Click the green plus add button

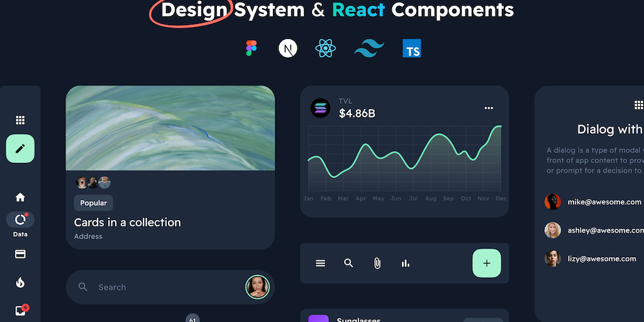[487, 264]
